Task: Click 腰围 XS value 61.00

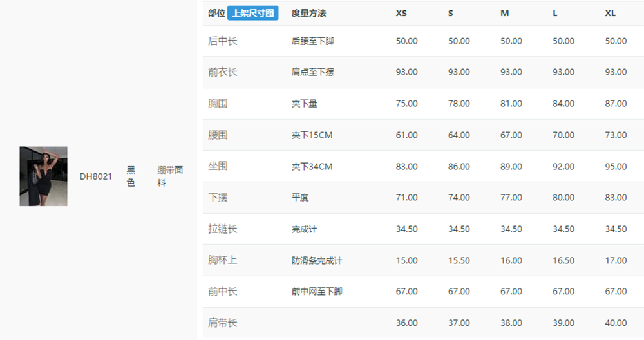Action: point(406,135)
